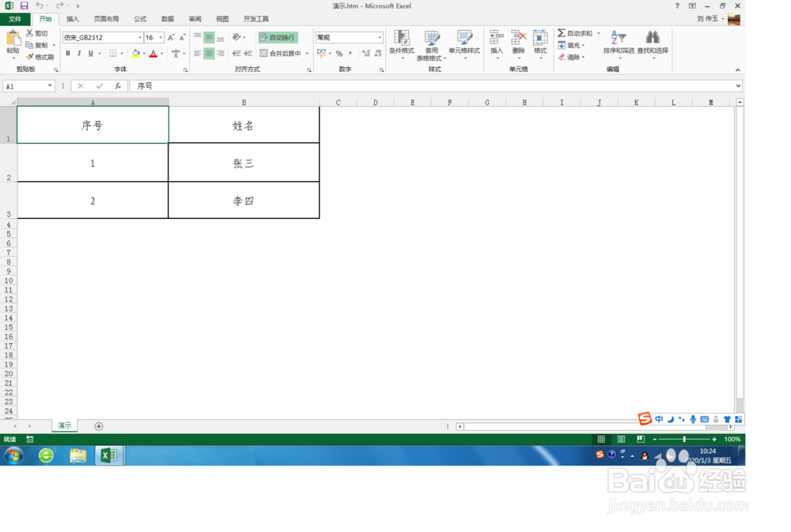
Task: Toggle Underline formatting
Action: pyautogui.click(x=91, y=53)
